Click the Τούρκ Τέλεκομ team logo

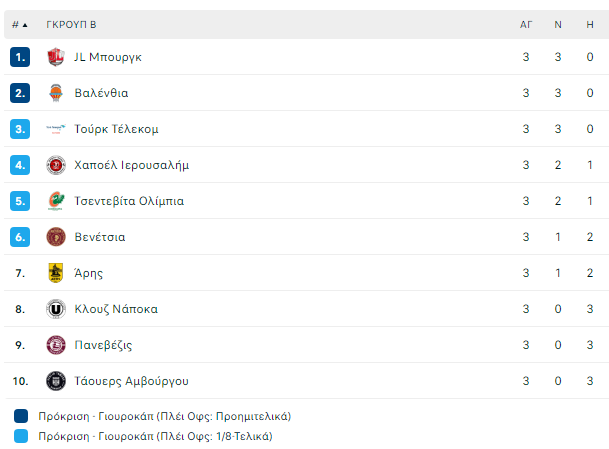pyautogui.click(x=56, y=129)
